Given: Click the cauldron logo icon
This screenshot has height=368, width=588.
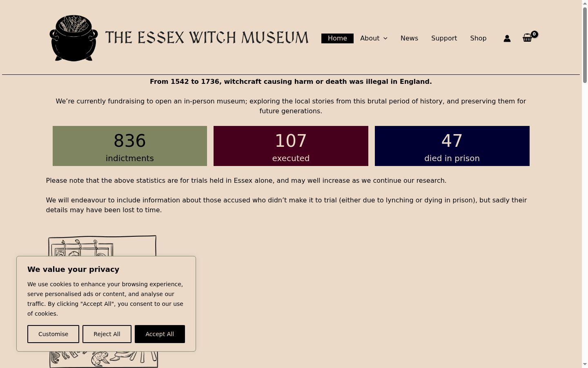Looking at the screenshot, I should click(73, 38).
